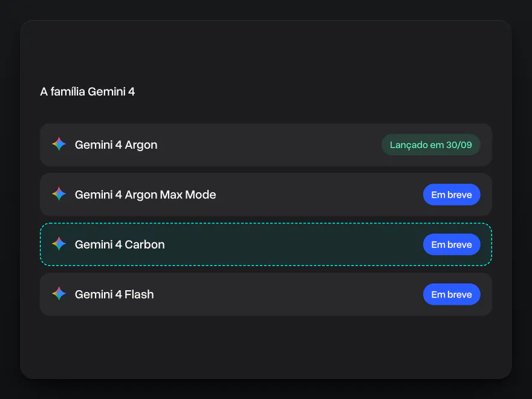Select the 'Gemini 4 Carbon' label

click(x=120, y=245)
